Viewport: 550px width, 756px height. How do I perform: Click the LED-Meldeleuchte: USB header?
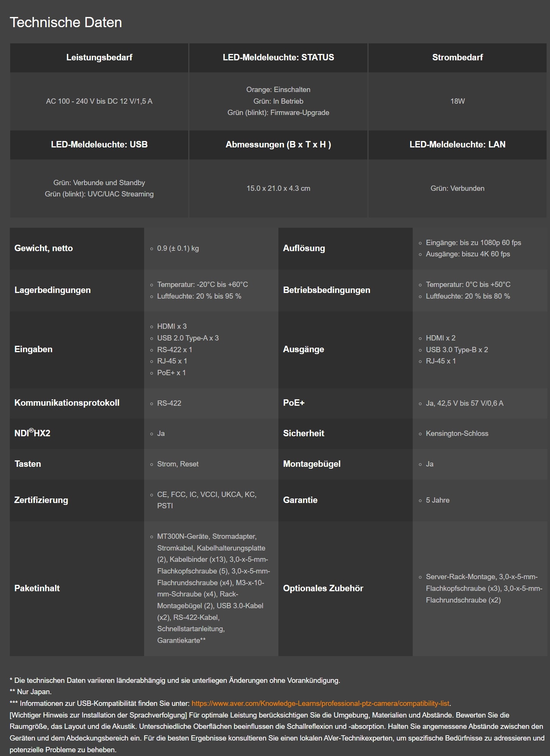coord(99,144)
